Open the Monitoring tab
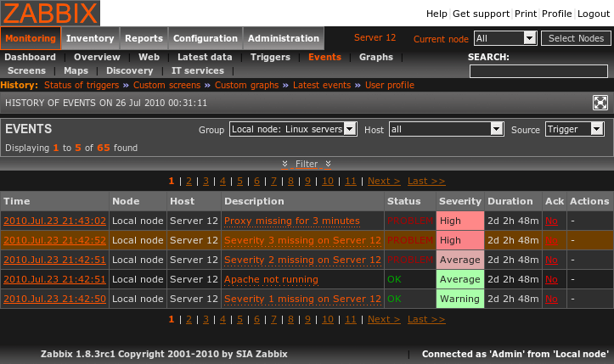 31,38
